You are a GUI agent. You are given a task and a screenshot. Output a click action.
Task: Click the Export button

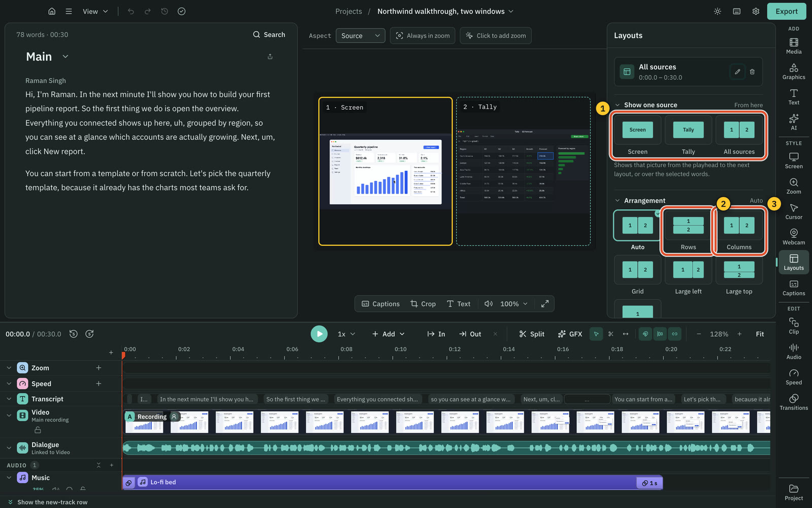coord(787,11)
